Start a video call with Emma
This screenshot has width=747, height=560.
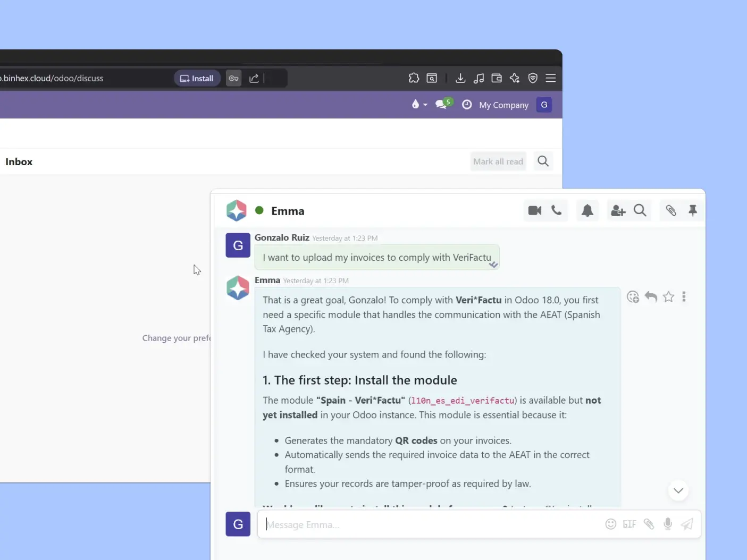(x=535, y=211)
